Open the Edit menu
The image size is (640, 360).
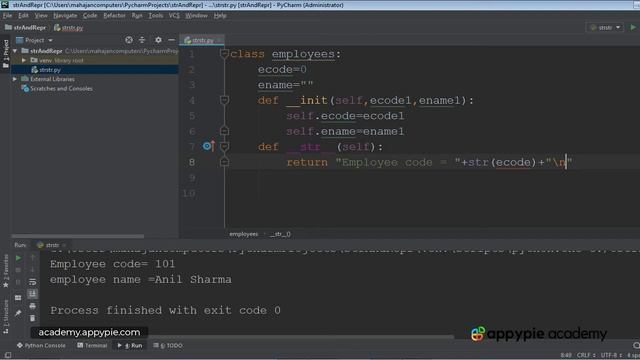(x=23, y=16)
